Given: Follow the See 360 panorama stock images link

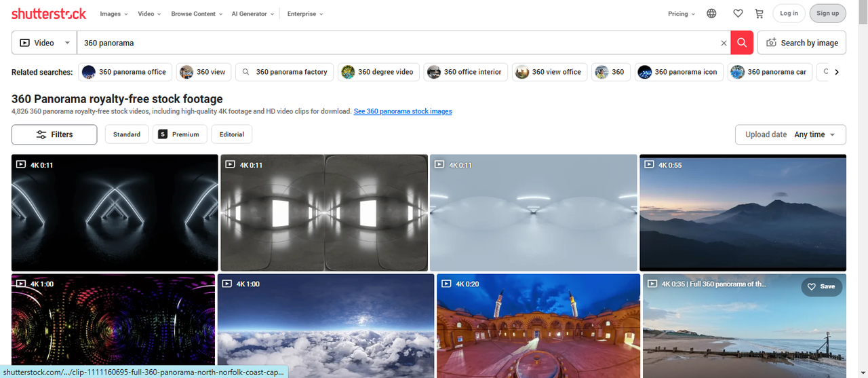Looking at the screenshot, I should (x=403, y=111).
